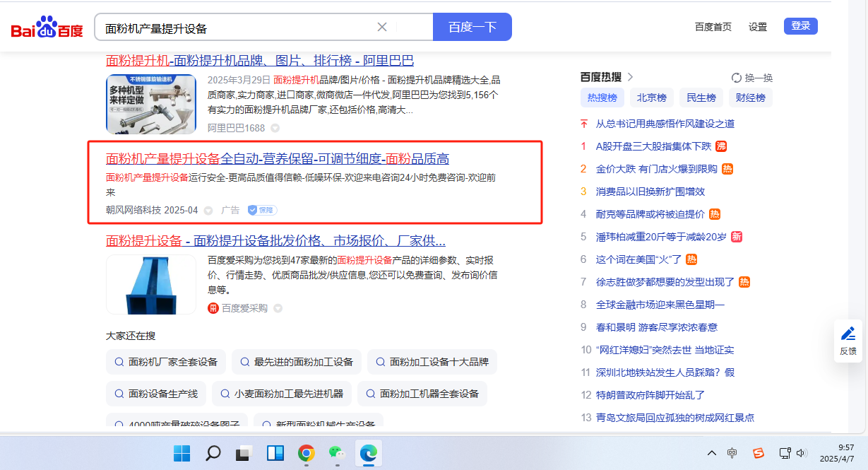Expand the 百度热搜 chevron arrow
The height and width of the screenshot is (470, 868).
click(x=631, y=77)
